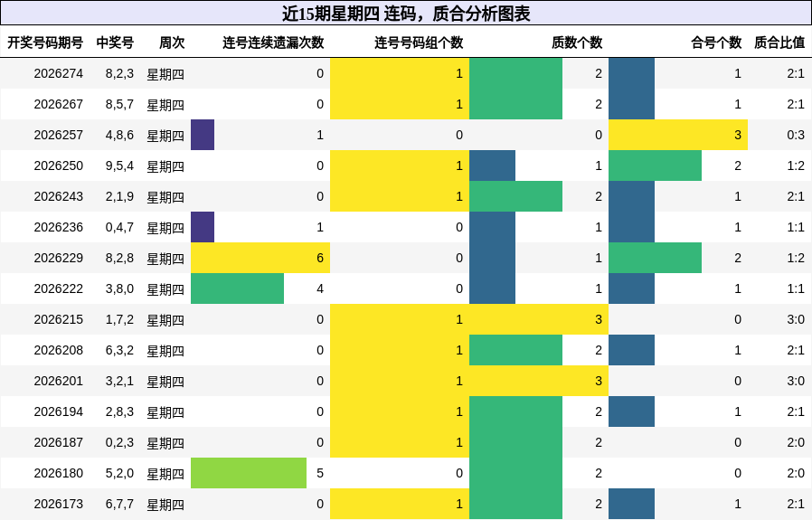Click issue number 2026173
812x520 pixels.
tap(59, 504)
